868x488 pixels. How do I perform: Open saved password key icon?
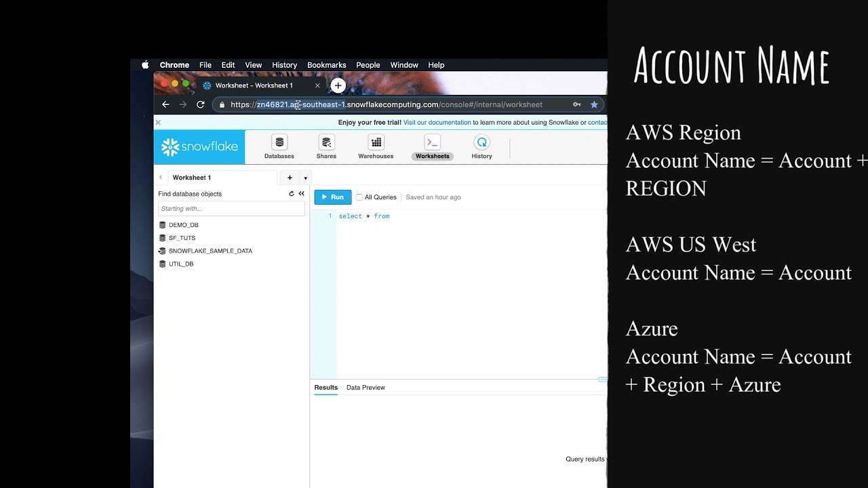[x=577, y=104]
